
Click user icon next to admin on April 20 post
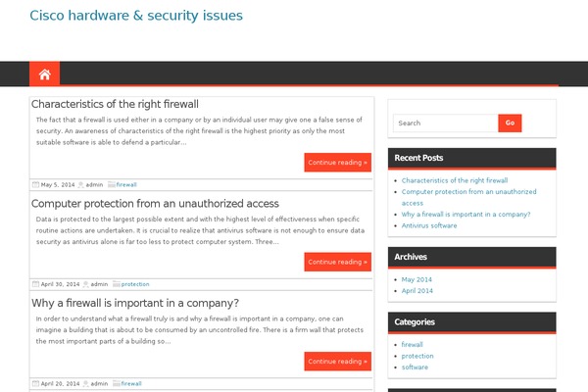pyautogui.click(x=85, y=383)
